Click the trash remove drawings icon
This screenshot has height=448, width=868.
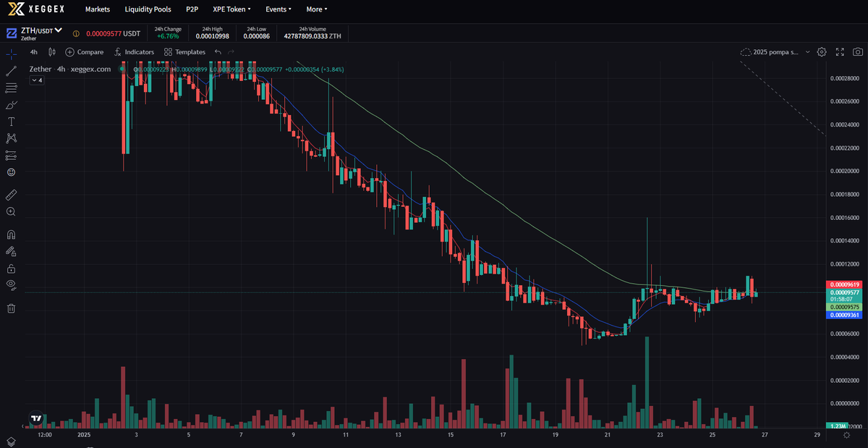coord(11,308)
